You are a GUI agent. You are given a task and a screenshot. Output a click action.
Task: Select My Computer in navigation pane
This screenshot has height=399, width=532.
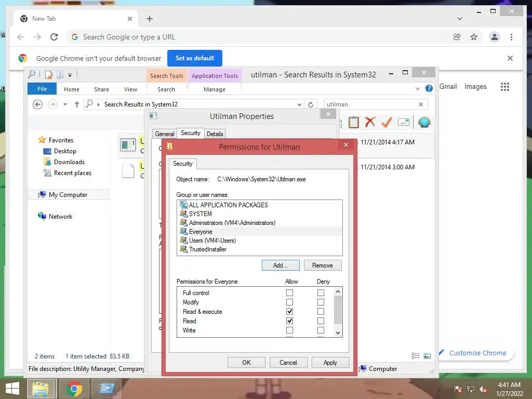[68, 194]
